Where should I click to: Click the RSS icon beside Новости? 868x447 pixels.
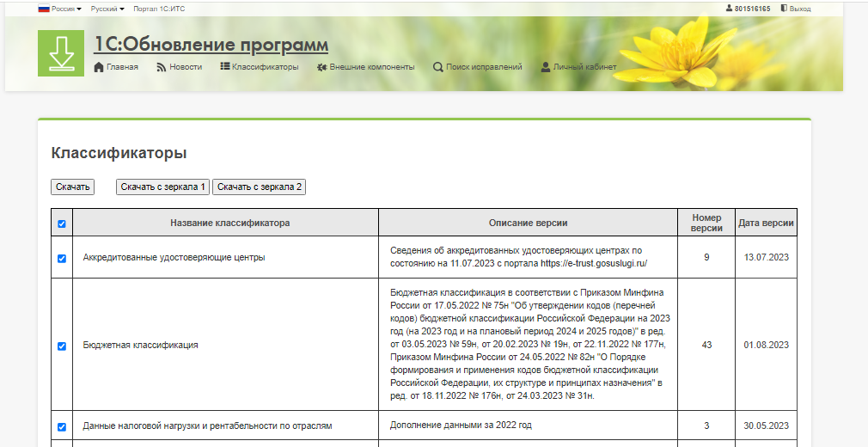point(162,67)
